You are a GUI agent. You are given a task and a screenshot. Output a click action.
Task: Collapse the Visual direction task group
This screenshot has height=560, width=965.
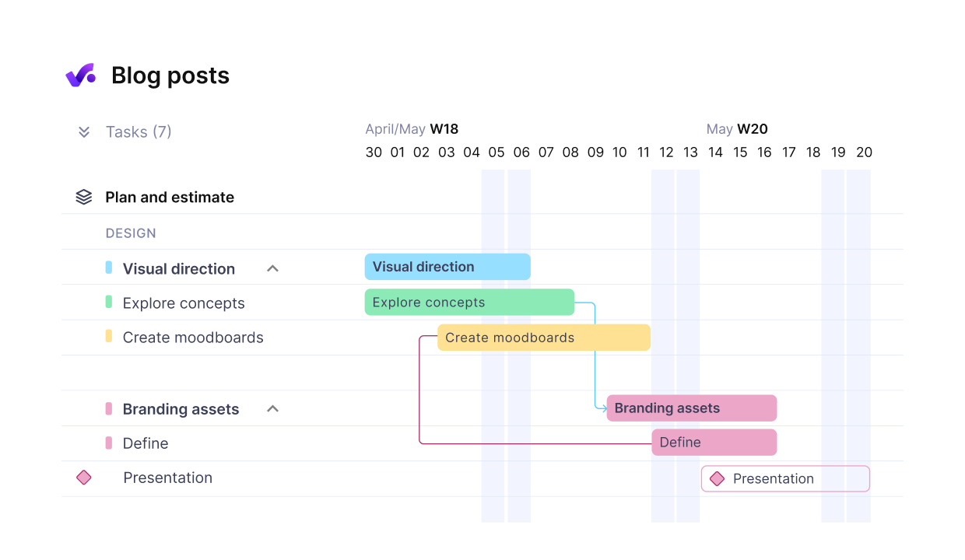point(272,268)
